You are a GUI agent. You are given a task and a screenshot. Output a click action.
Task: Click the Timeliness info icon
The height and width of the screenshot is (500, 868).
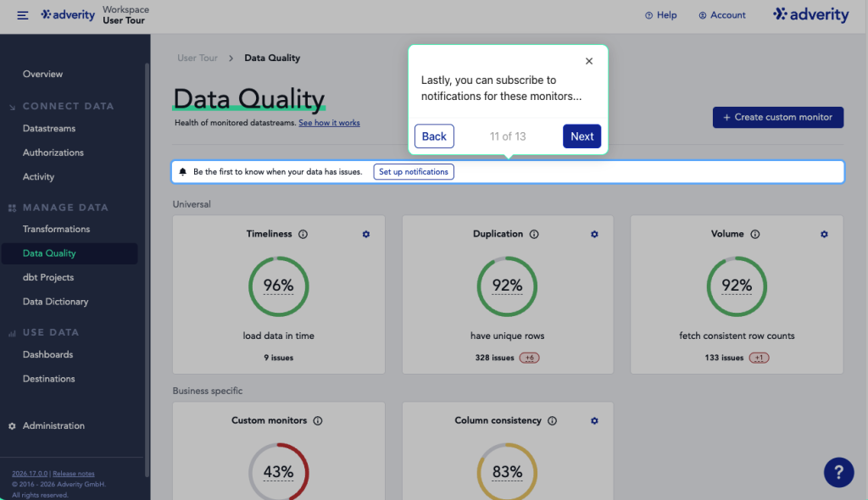[x=303, y=234]
